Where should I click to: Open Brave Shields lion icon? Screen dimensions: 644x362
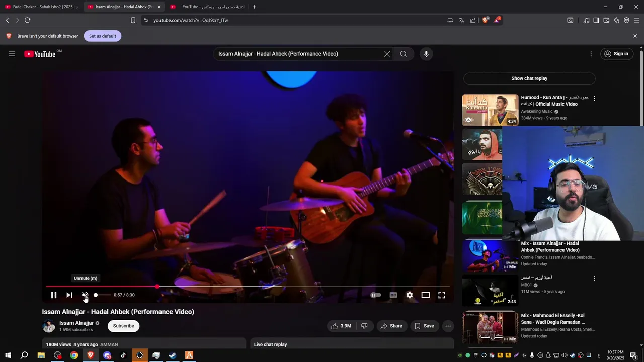[486, 20]
